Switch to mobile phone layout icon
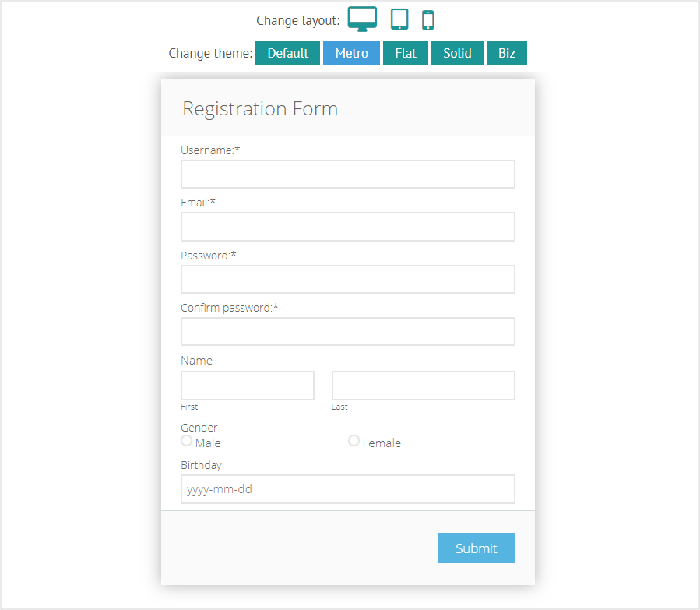 427,19
